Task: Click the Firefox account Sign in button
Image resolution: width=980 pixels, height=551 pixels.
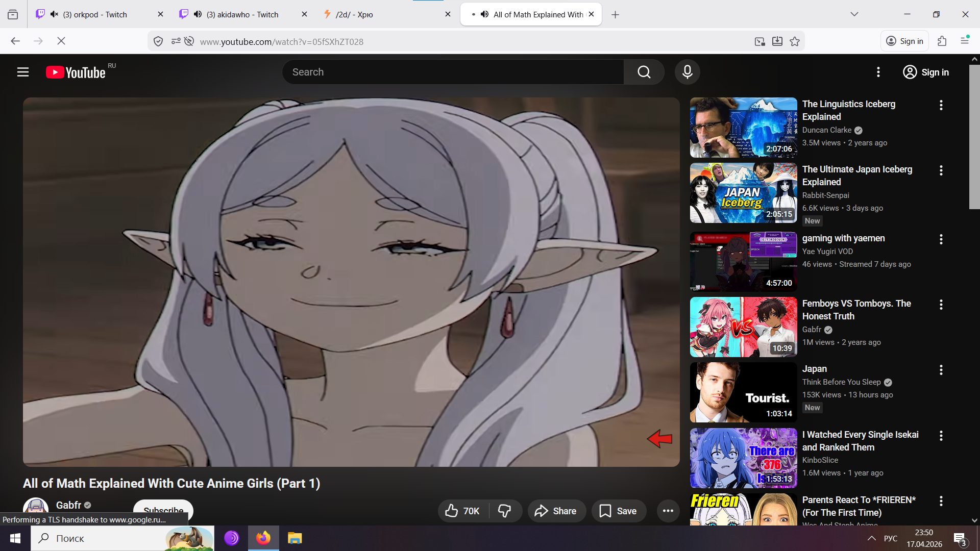Action: click(x=904, y=41)
